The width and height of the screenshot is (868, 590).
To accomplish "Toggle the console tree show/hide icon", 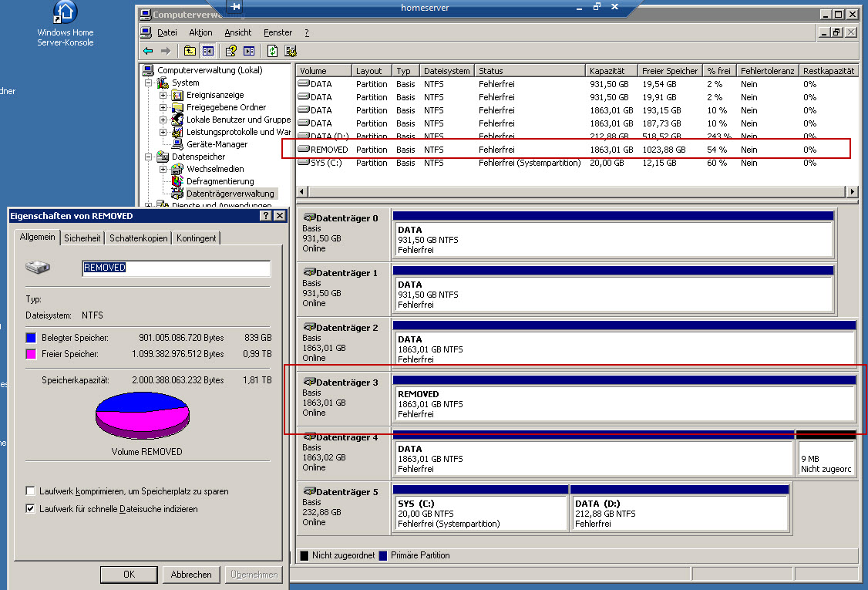I will coord(208,51).
